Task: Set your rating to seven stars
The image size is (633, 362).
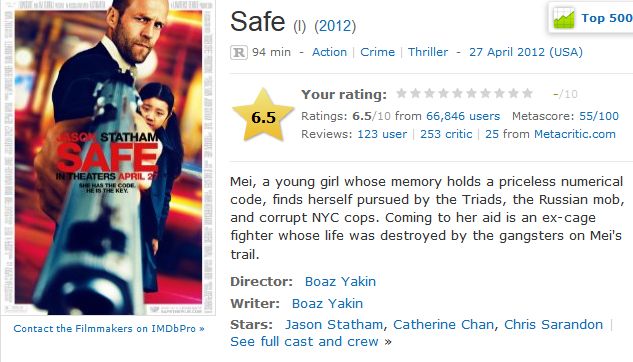Action: click(x=485, y=94)
